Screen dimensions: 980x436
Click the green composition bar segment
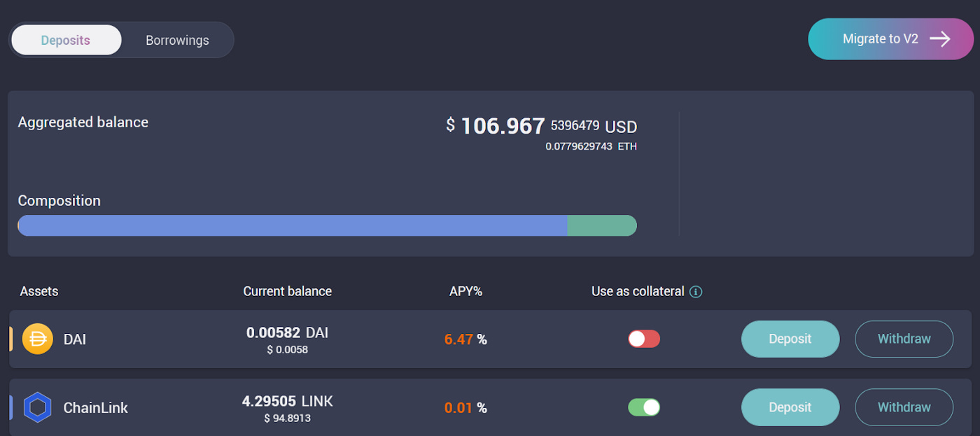(602, 225)
